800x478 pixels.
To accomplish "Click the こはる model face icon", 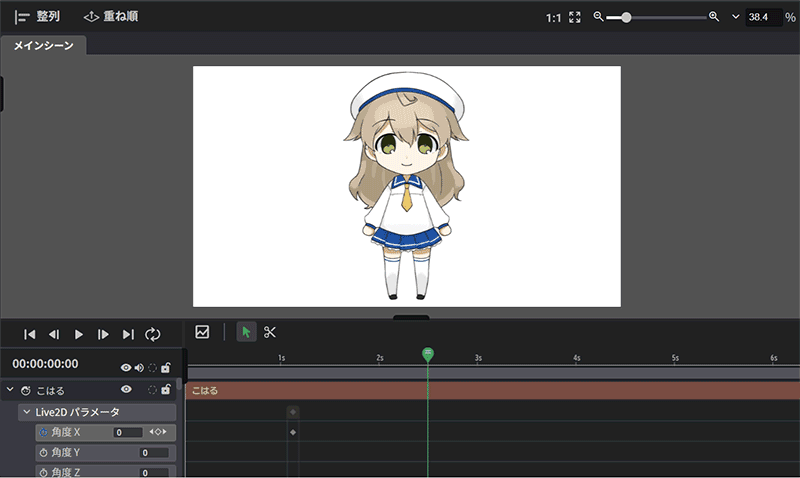I will point(26,391).
